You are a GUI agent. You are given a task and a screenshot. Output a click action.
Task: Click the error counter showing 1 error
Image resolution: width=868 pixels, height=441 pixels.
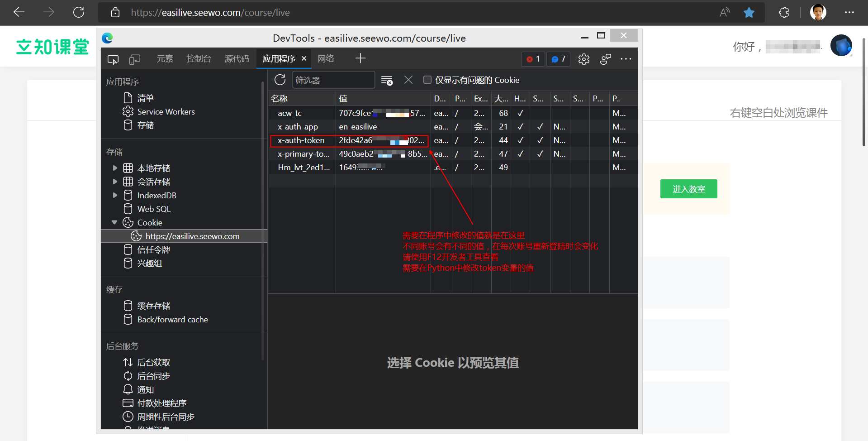tap(533, 59)
